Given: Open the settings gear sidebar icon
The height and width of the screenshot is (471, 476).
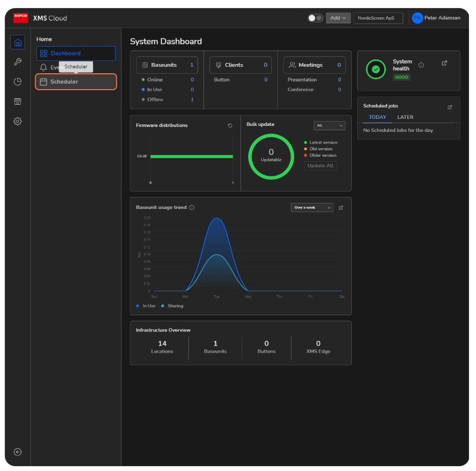Looking at the screenshot, I should click(x=17, y=122).
